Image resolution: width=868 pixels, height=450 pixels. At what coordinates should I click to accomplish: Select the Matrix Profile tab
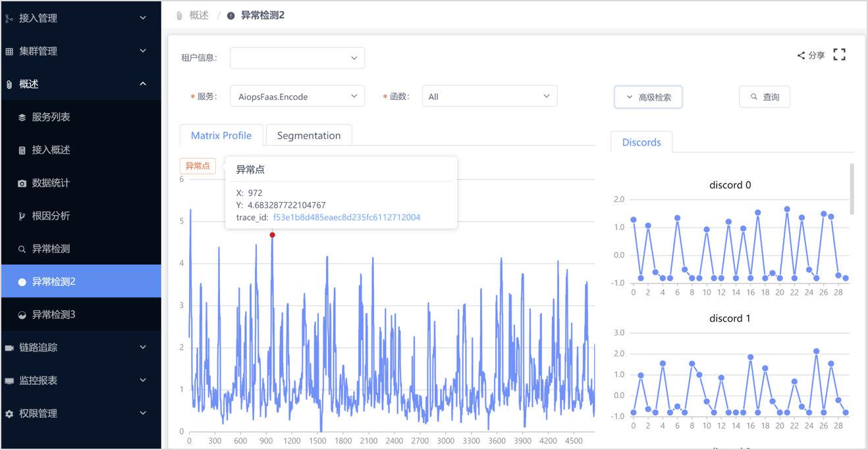[x=221, y=136]
